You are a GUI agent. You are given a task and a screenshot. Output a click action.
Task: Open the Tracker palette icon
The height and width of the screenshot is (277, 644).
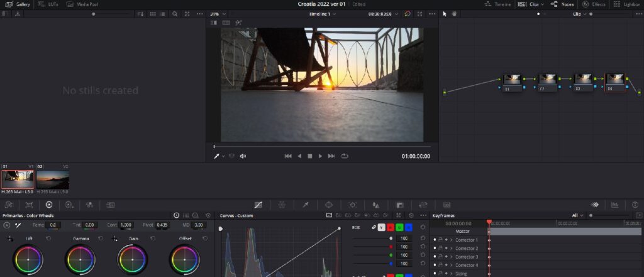pos(352,205)
